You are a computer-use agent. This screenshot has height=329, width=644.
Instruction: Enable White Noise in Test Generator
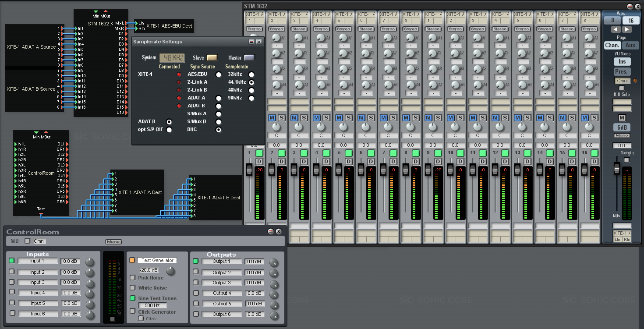pos(133,288)
